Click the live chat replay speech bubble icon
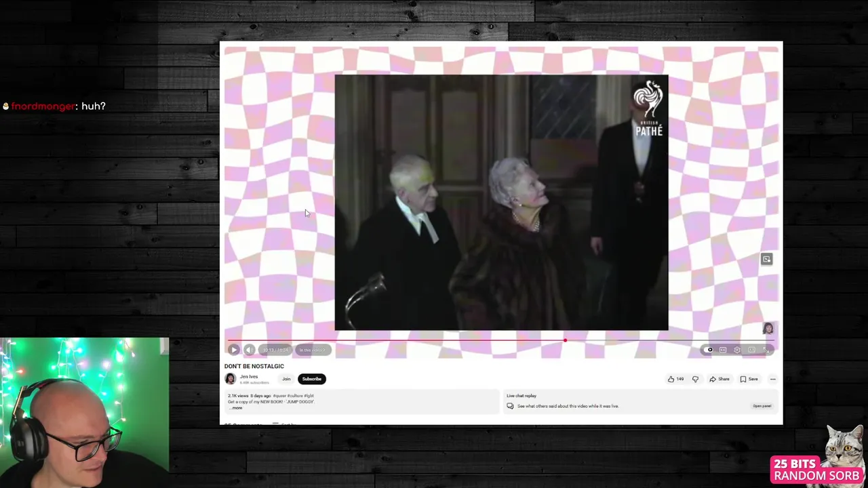 coord(510,406)
